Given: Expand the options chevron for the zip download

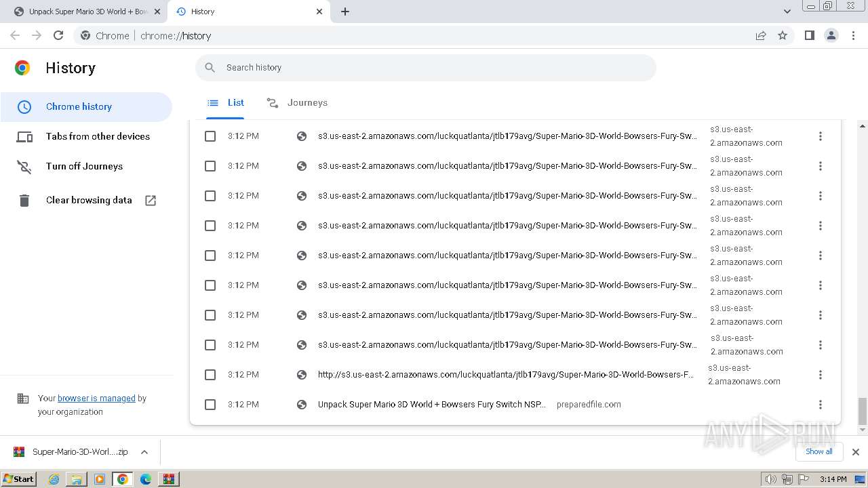Looking at the screenshot, I should (144, 451).
